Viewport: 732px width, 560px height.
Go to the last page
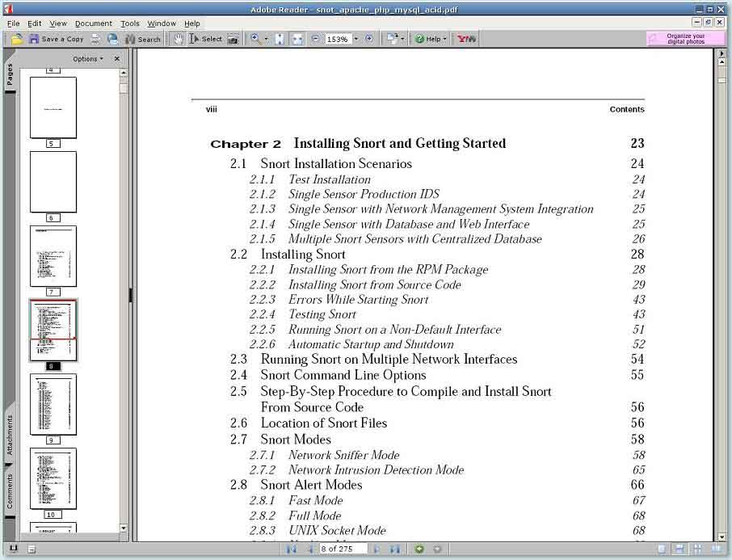click(x=395, y=549)
